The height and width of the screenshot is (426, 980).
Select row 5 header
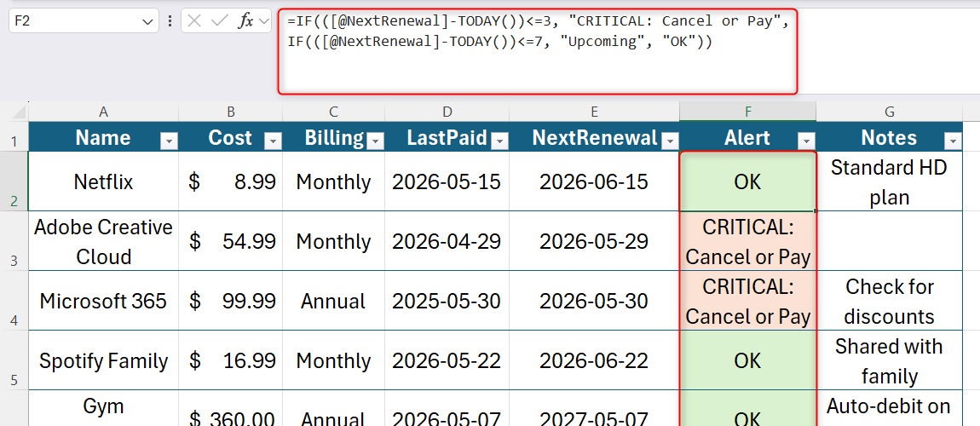pyautogui.click(x=14, y=360)
